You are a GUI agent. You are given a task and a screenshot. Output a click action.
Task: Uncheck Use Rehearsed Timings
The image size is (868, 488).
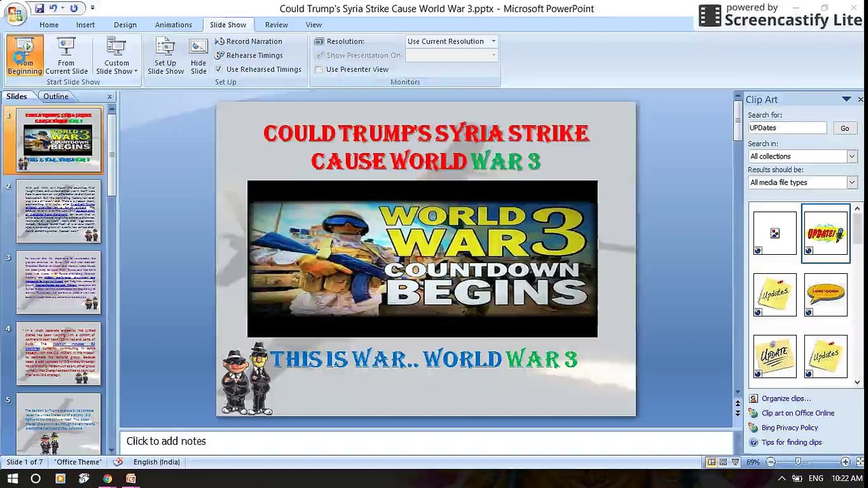pyautogui.click(x=218, y=69)
